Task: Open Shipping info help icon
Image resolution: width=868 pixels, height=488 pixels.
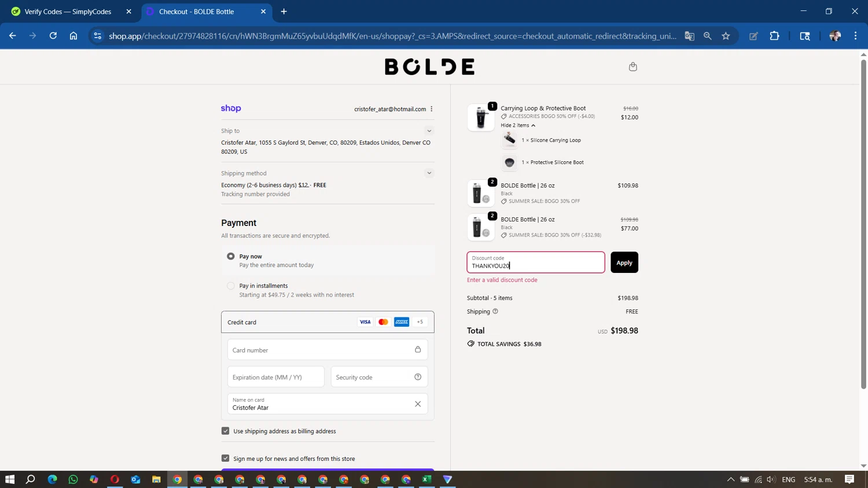Action: 495,311
